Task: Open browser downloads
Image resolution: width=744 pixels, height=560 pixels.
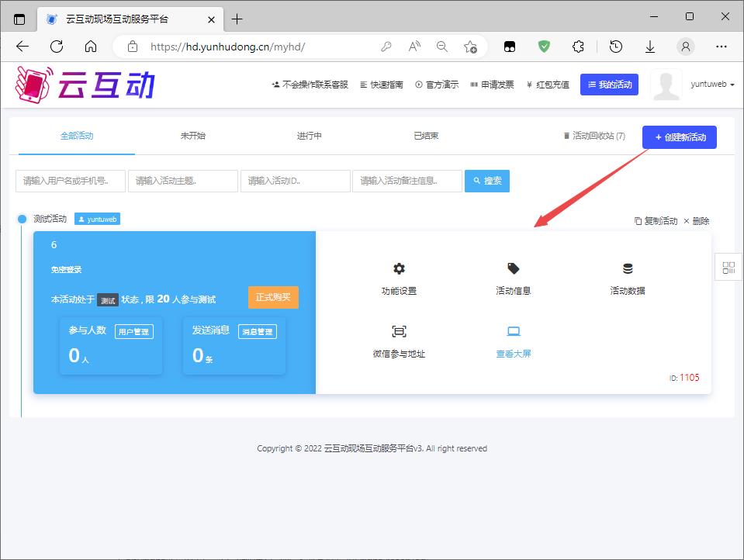Action: point(650,47)
